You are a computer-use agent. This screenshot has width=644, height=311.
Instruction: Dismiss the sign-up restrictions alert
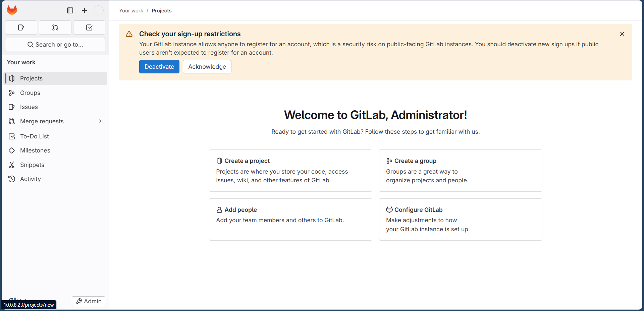622,34
